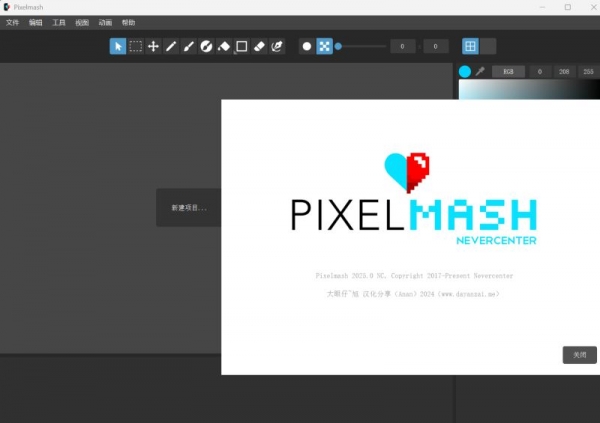
Task: Click the green channel value 208
Action: (x=564, y=72)
